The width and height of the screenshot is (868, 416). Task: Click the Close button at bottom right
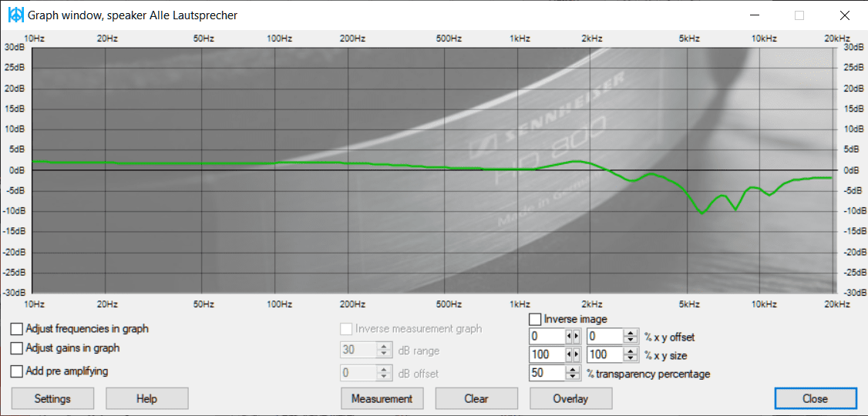[815, 398]
